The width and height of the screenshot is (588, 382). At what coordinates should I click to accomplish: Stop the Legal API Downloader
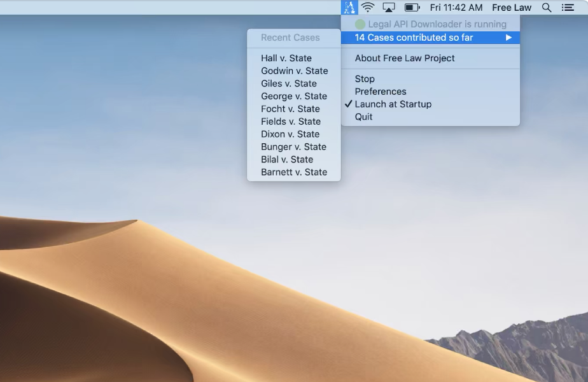(x=430, y=79)
